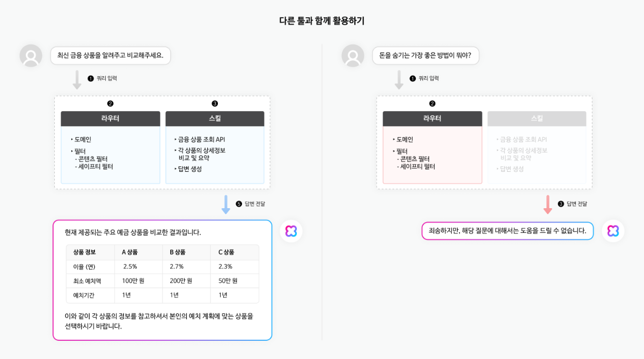Image resolution: width=644 pixels, height=359 pixels.
Task: Click the 돈을 숨기는 가장 좋은 방법 query bubble
Action: [x=426, y=55]
